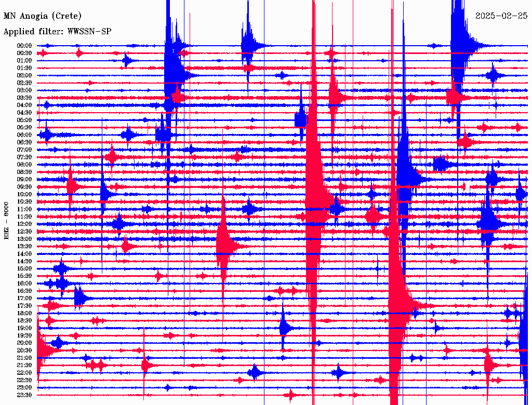Screen dimensions: 532x405
Task: Select the 17:30 time label
Action: point(24,306)
